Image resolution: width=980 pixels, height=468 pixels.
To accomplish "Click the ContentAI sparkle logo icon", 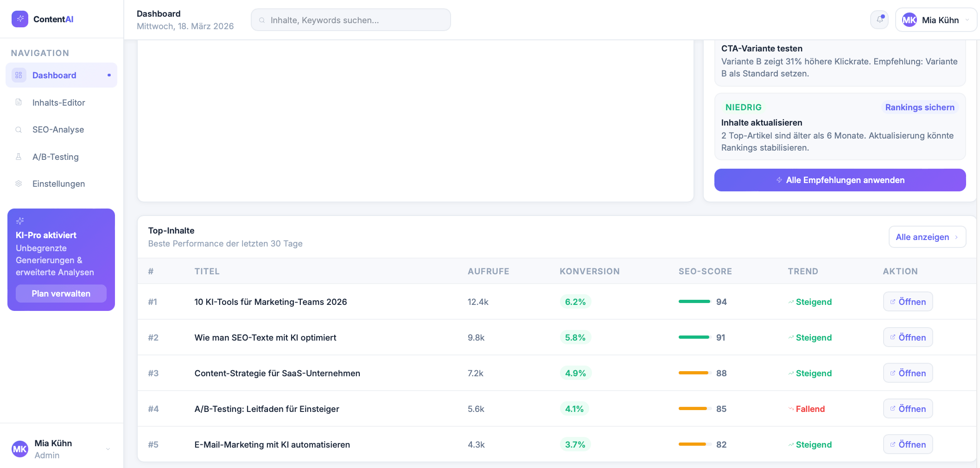I will point(20,19).
